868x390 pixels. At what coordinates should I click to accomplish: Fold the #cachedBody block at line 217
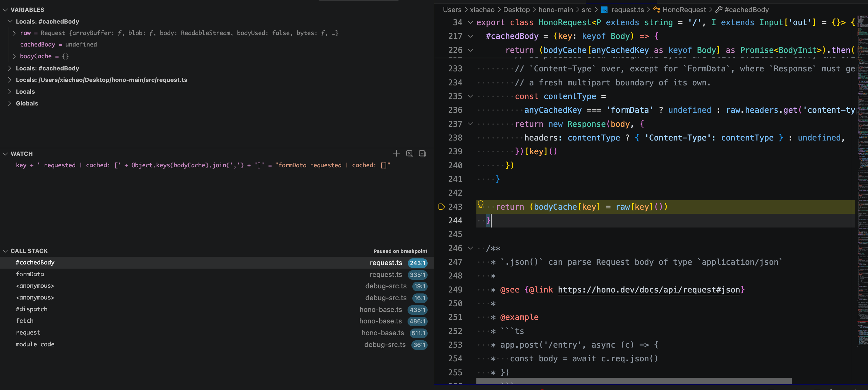tap(470, 36)
